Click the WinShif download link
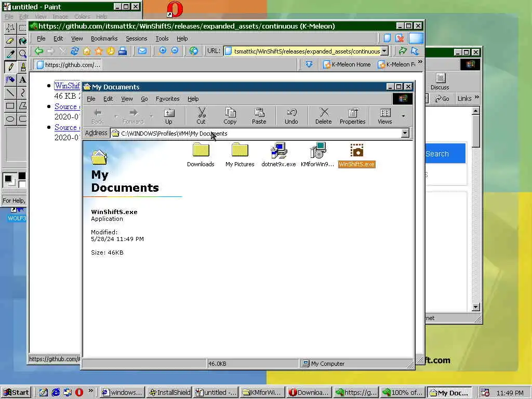The height and width of the screenshot is (399, 532). coord(67,86)
